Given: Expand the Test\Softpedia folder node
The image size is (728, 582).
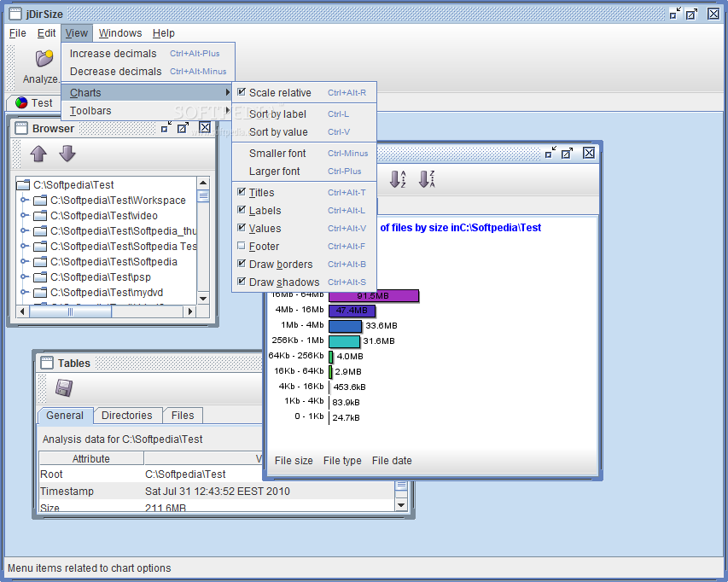Looking at the screenshot, I should 24,261.
